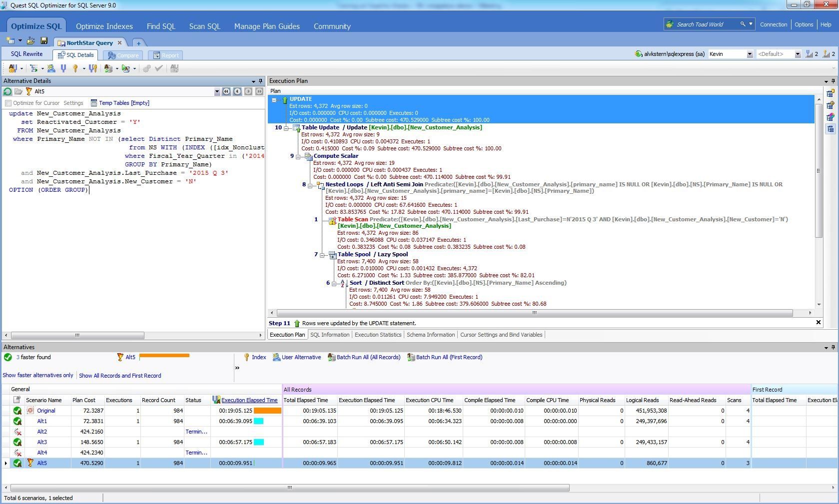Collapse the Table Update node
The height and width of the screenshot is (504, 839).
coord(286,128)
